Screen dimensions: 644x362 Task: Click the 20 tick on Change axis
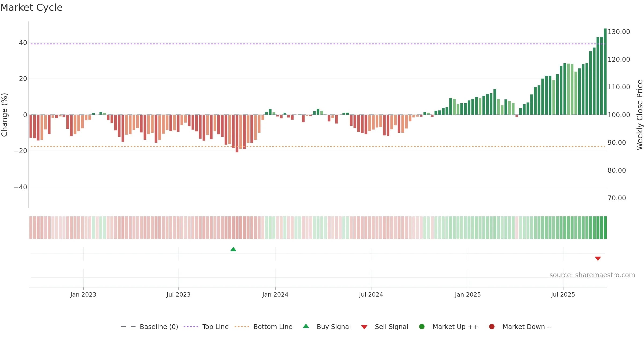click(23, 79)
